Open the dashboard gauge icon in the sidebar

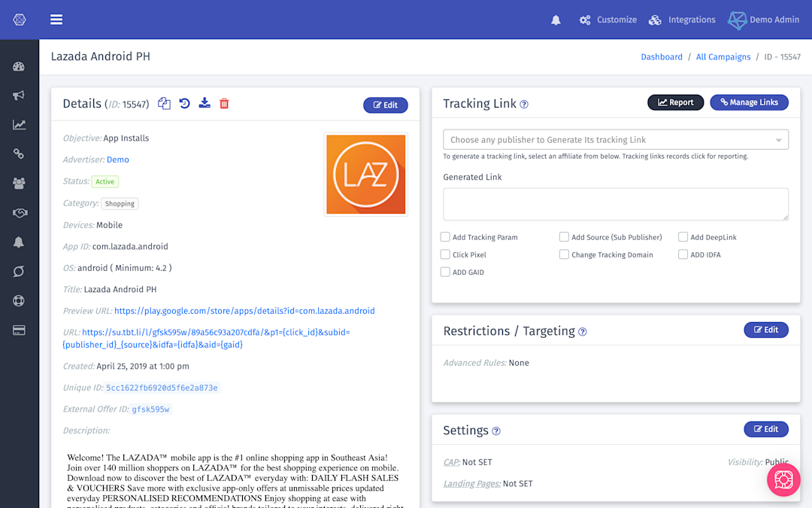click(x=19, y=66)
